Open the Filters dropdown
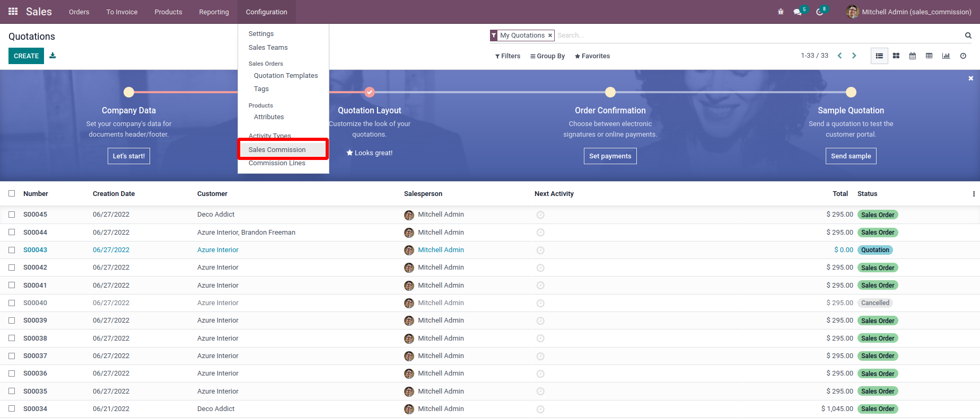The width and height of the screenshot is (980, 419). tap(507, 56)
